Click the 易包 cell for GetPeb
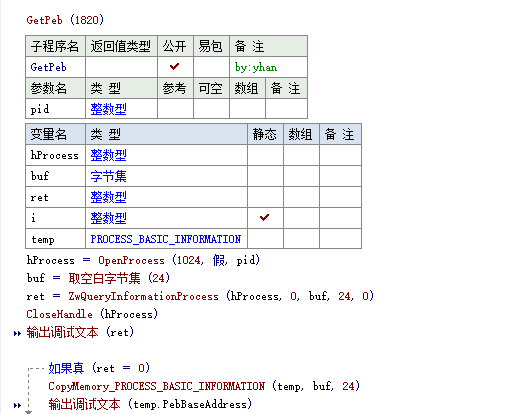 click(211, 67)
